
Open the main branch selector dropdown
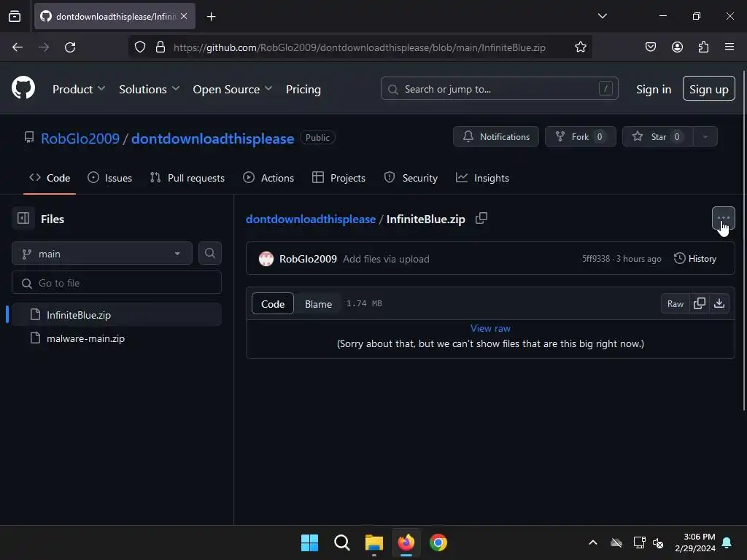(102, 253)
